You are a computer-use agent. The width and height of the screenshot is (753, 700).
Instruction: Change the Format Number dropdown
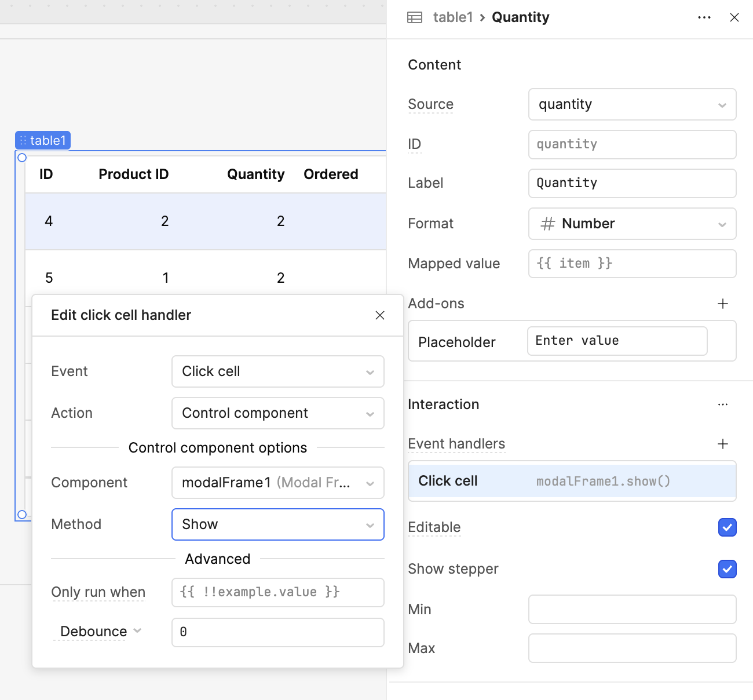[632, 224]
